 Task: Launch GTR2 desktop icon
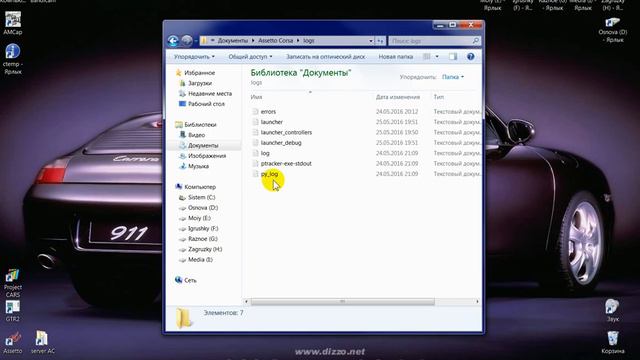click(x=13, y=311)
